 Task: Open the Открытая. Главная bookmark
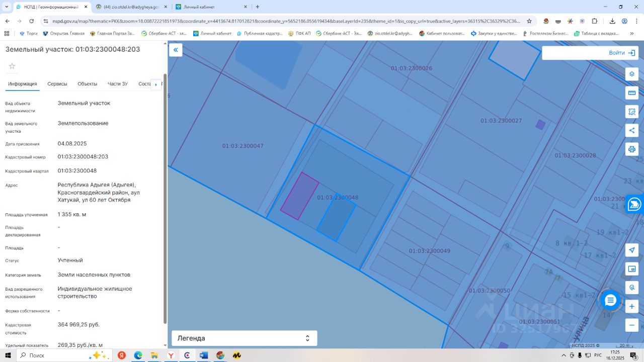(63, 34)
